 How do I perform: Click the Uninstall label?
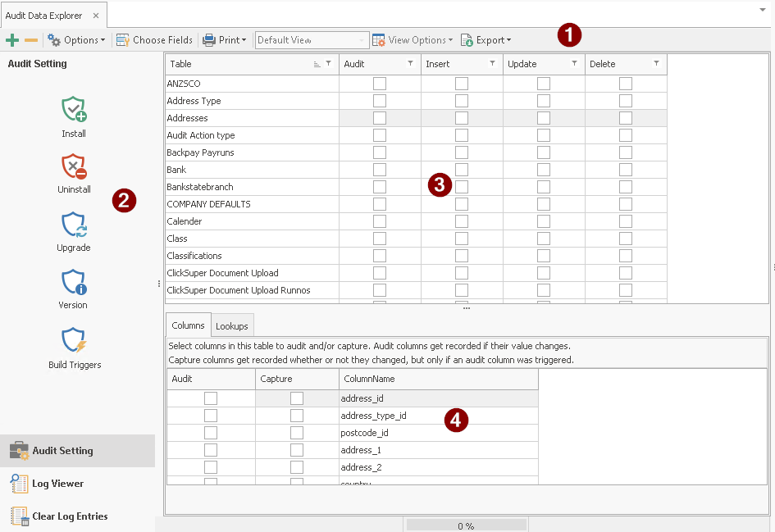(x=74, y=189)
